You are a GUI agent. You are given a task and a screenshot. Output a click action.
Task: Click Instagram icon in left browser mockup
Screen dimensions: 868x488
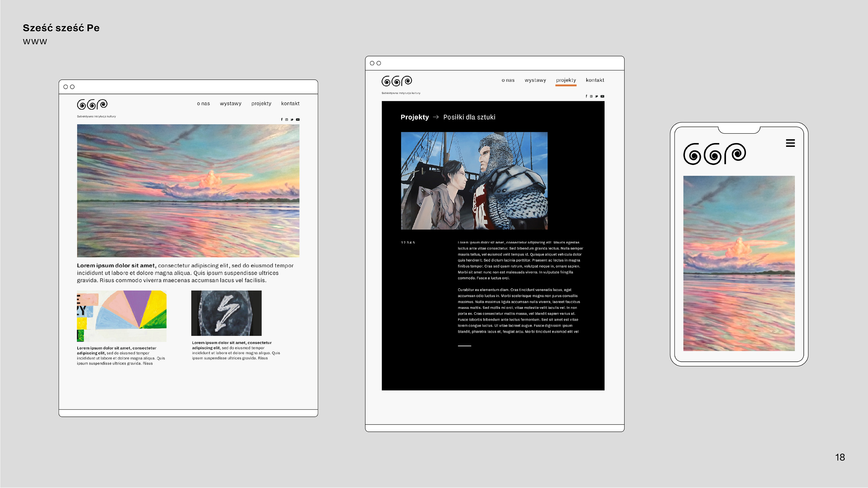click(x=287, y=120)
